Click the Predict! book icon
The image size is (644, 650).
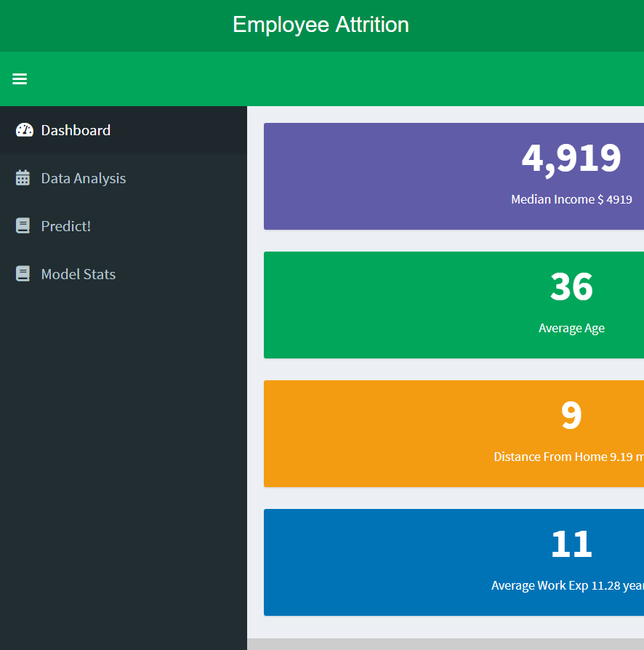coord(23,226)
